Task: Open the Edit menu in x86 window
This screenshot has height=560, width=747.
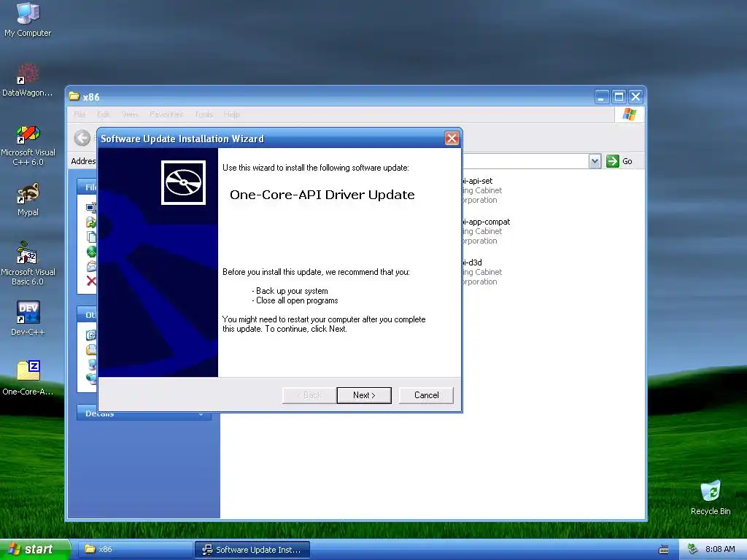Action: pyautogui.click(x=104, y=114)
